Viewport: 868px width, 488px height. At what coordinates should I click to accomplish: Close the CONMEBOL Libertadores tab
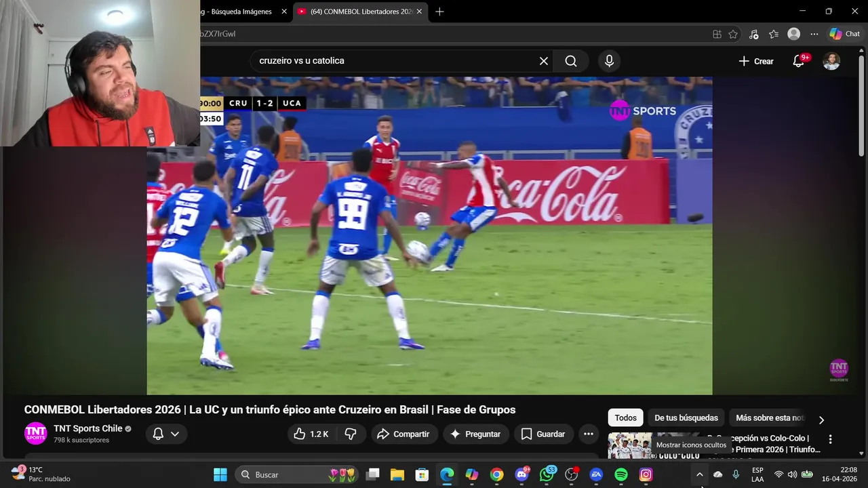pos(420,12)
